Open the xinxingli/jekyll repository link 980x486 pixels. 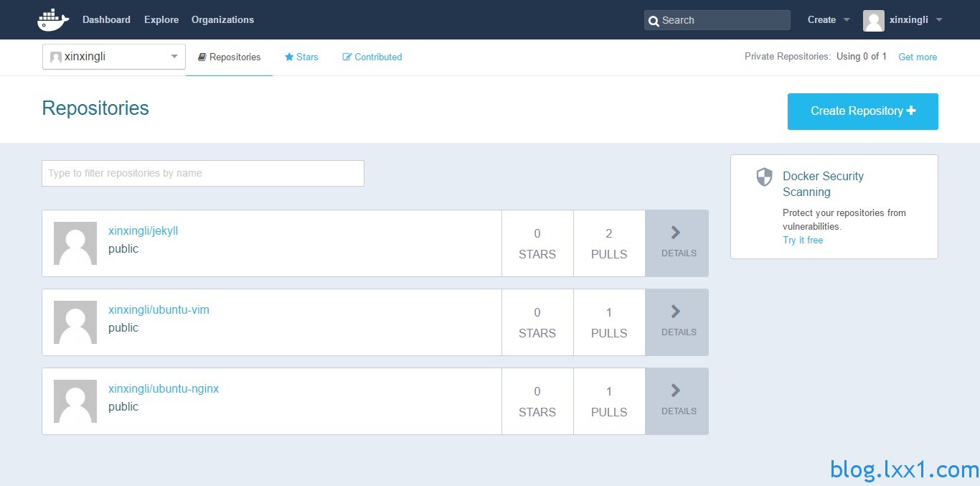(x=143, y=231)
